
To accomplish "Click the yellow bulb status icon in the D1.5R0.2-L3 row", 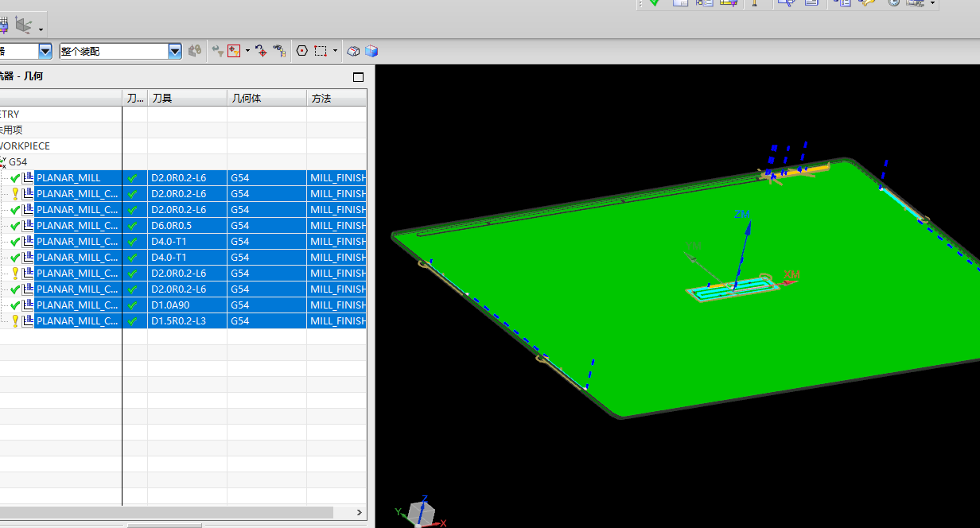I will tap(15, 321).
